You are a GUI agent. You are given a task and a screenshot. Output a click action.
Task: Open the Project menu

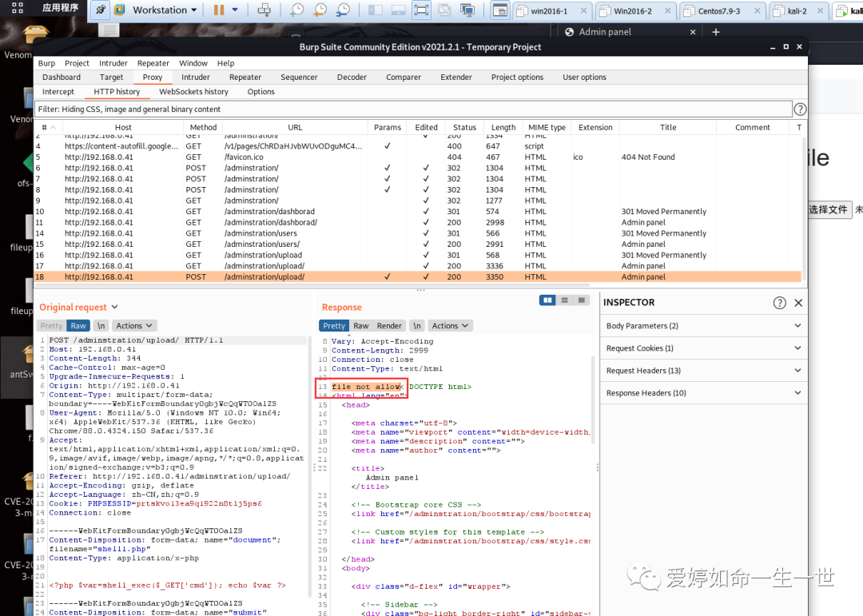click(77, 63)
